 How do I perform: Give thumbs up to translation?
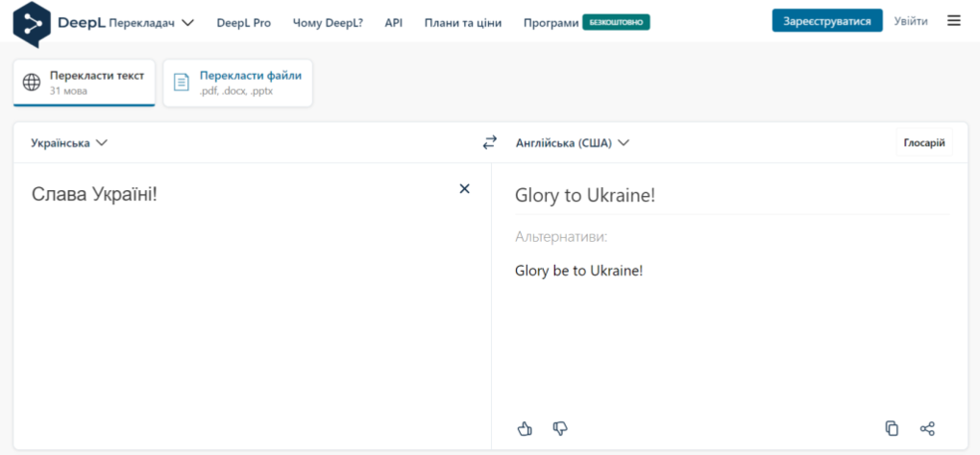click(x=525, y=428)
